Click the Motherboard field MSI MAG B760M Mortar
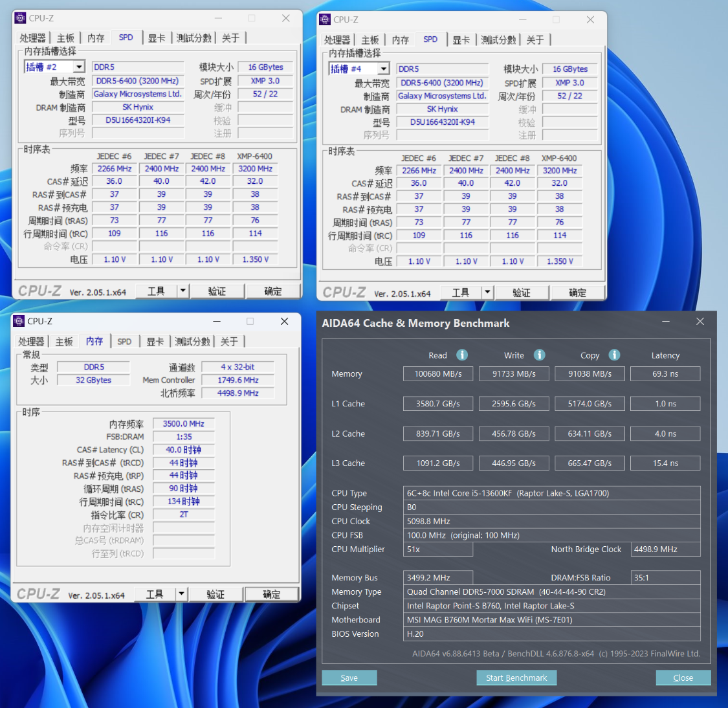Screen dimensions: 728x708 pos(551,620)
